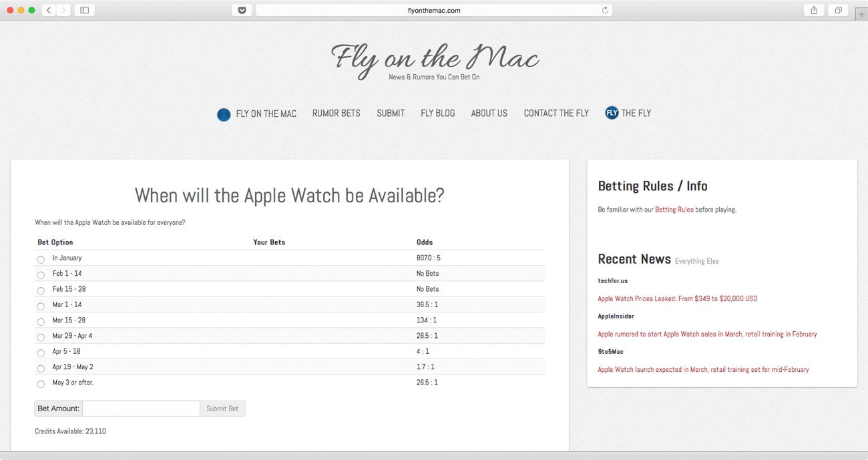Click the AppleInsider source label
Screen dimensions: 868x460
point(616,316)
